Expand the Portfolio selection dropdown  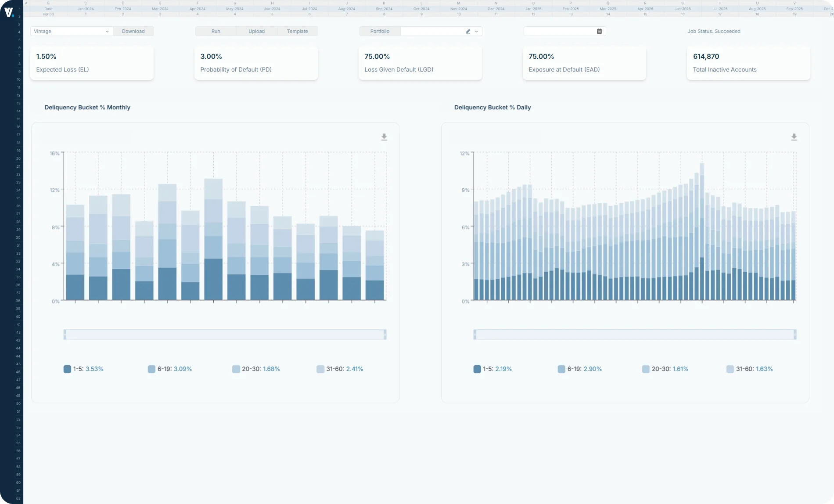[475, 31]
